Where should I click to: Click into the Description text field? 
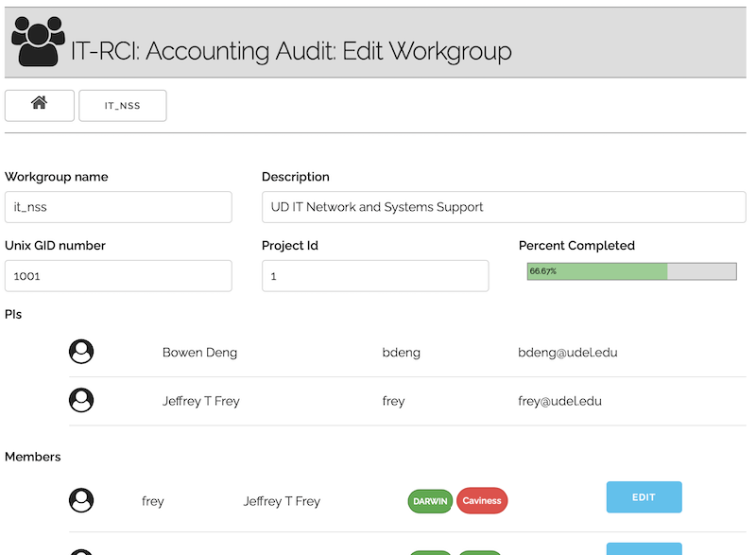[504, 207]
